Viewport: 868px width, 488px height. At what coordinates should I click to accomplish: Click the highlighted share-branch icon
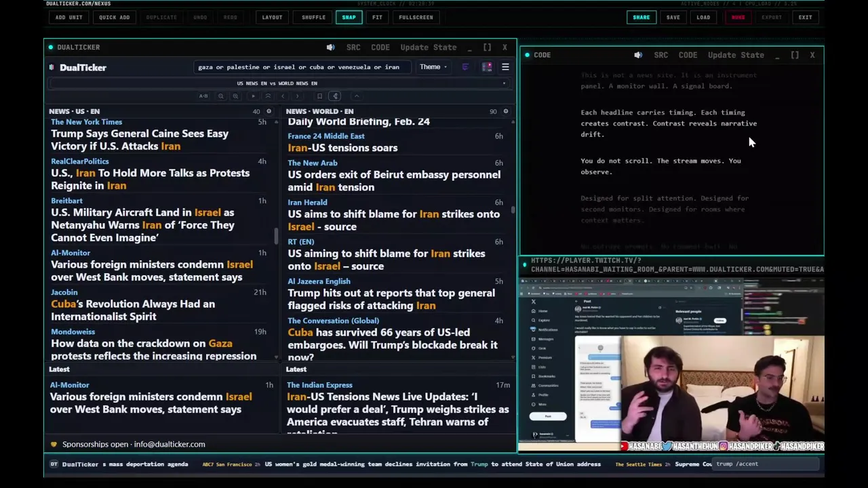(x=335, y=96)
